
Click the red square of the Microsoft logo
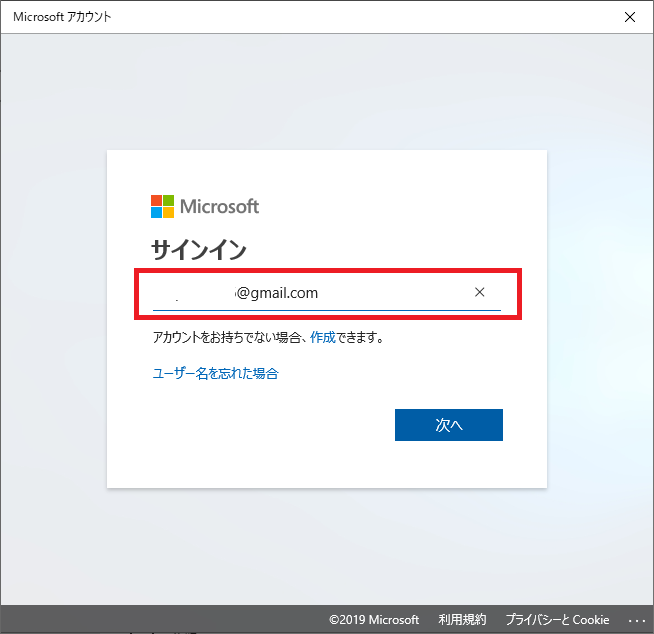point(156,200)
